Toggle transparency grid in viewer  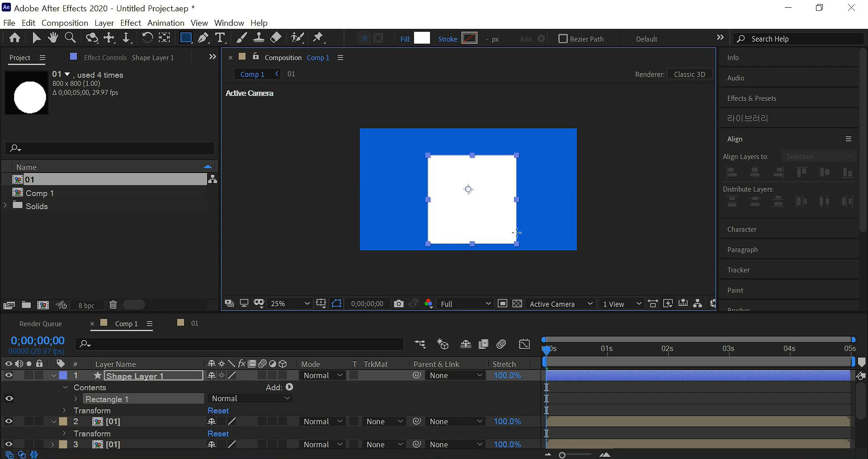pos(517,304)
